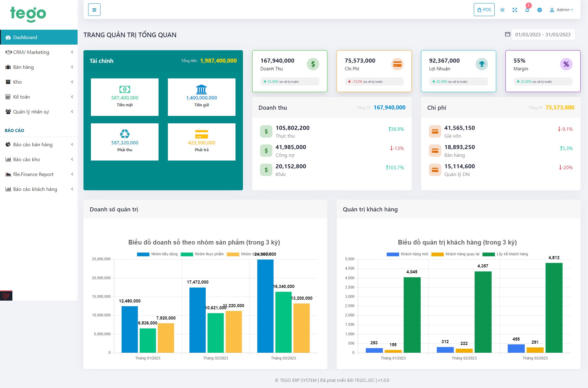Expand CRM/ Marketing chevron
Image resolution: width=588 pixels, height=388 pixels.
pos(72,52)
